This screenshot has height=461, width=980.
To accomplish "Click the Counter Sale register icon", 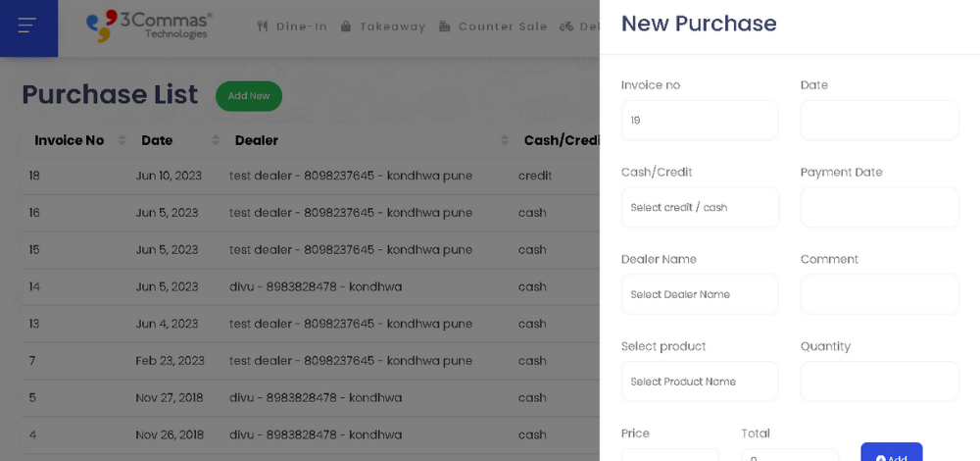I will click(x=445, y=26).
